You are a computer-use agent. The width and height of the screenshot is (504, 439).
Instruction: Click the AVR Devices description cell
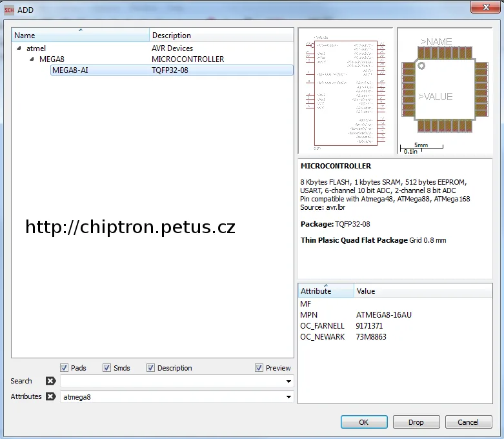click(x=172, y=48)
